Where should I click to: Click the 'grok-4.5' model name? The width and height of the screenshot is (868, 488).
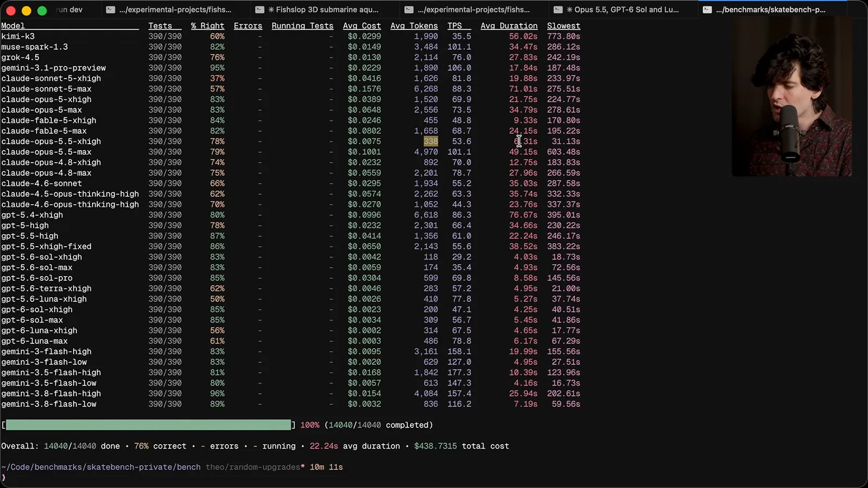[x=20, y=57]
